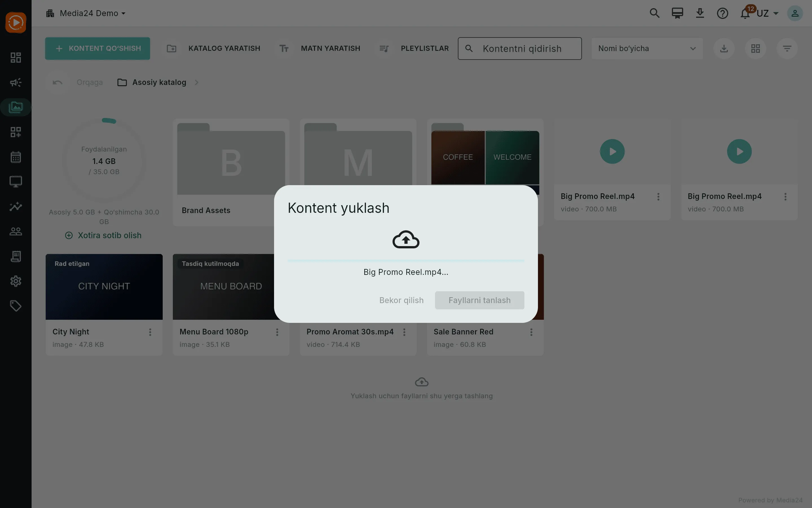The width and height of the screenshot is (812, 508).
Task: Open the help question mark icon
Action: [722, 13]
